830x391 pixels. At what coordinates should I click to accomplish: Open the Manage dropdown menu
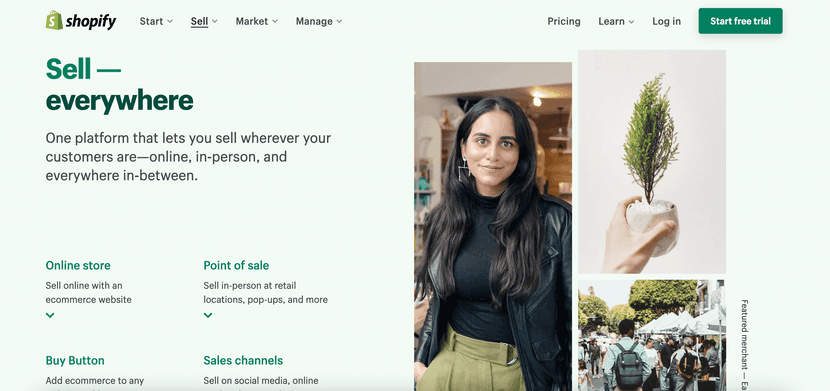[319, 21]
